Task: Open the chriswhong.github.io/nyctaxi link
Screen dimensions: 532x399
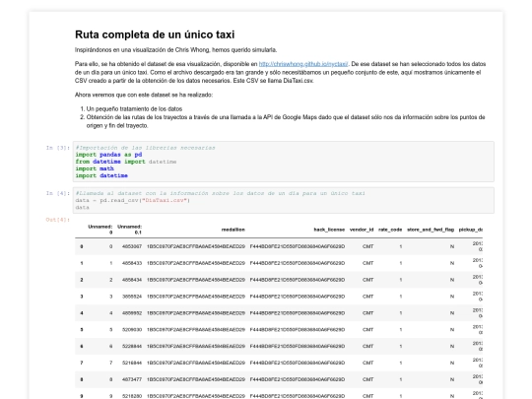Action: tap(303, 64)
